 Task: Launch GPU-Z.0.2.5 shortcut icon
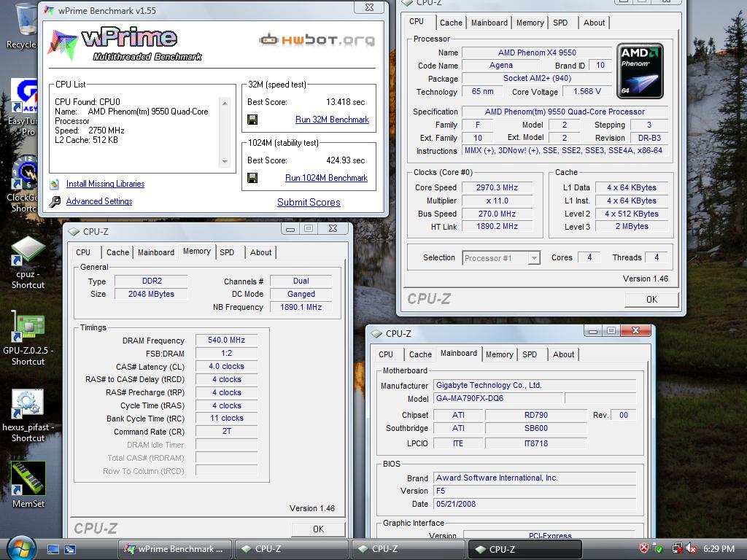(28, 327)
